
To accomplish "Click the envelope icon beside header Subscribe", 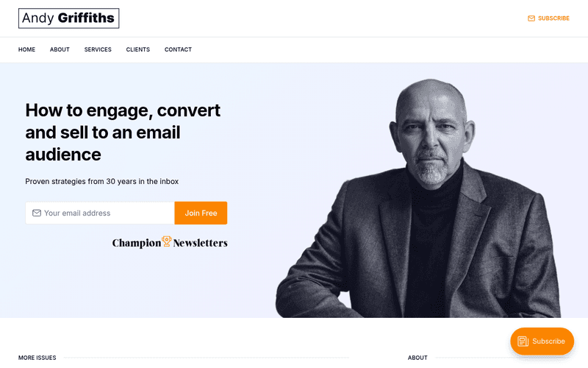I will tap(531, 18).
